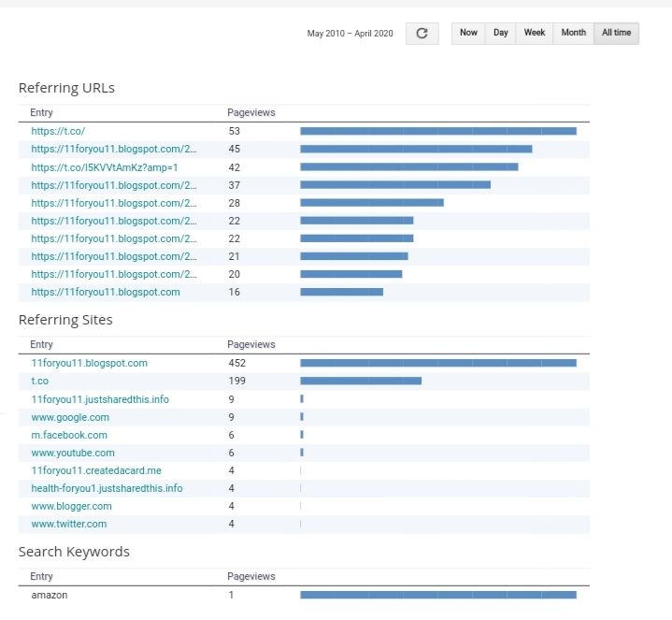Image resolution: width=672 pixels, height=620 pixels.
Task: Click the refresh stats icon button
Action: [x=422, y=34]
